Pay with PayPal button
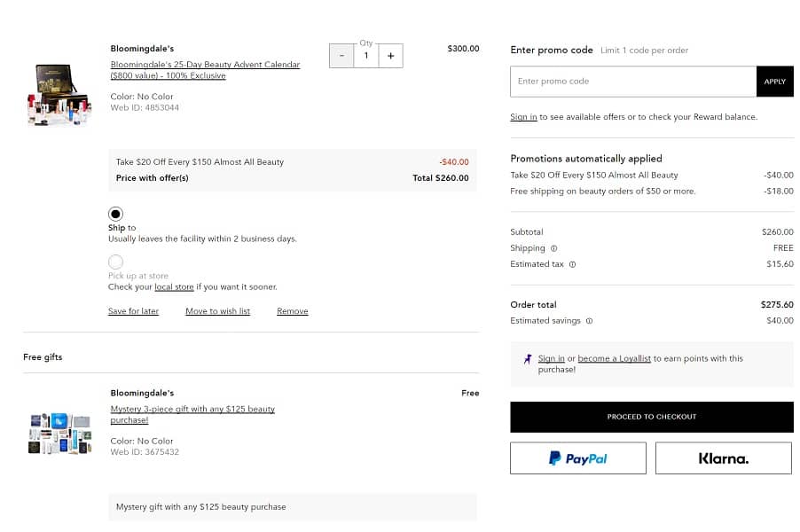This screenshot has height=532, width=800. (x=577, y=458)
